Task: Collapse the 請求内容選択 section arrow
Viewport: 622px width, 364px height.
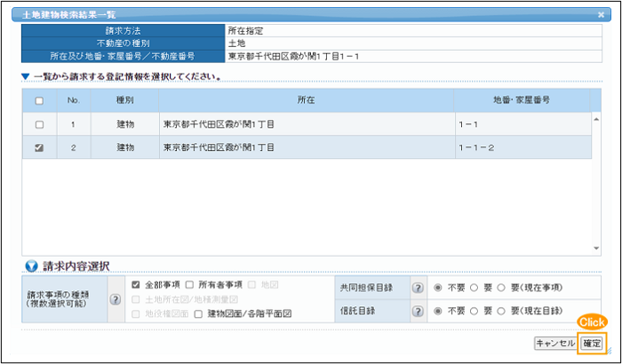Action: pyautogui.click(x=31, y=265)
